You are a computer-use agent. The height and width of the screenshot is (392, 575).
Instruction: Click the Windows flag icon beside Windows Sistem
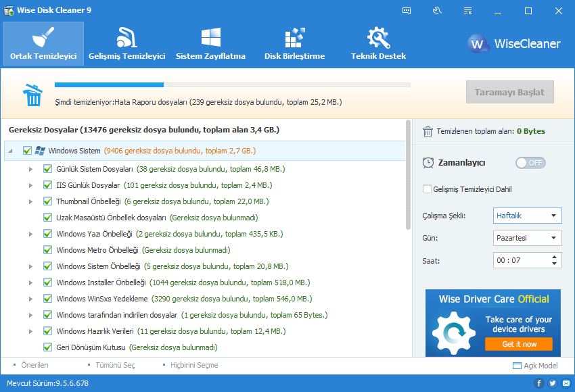click(x=40, y=151)
